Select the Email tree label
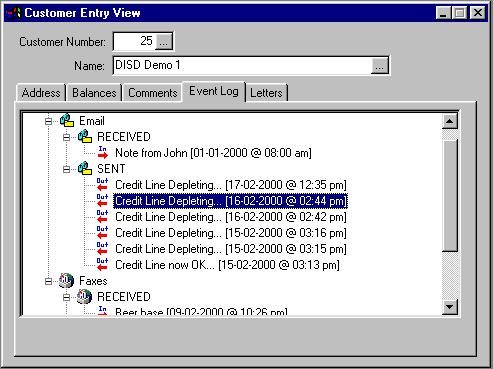Screen dimensions: 493x369 [92, 121]
